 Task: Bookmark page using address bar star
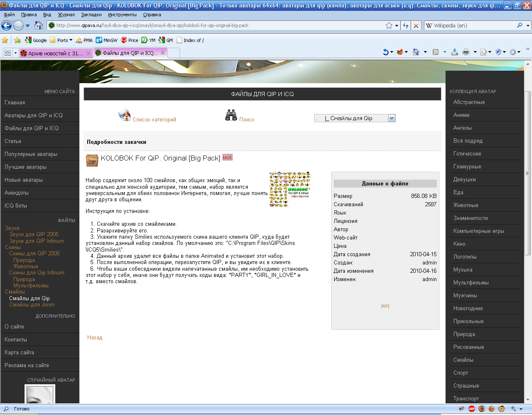[389, 26]
